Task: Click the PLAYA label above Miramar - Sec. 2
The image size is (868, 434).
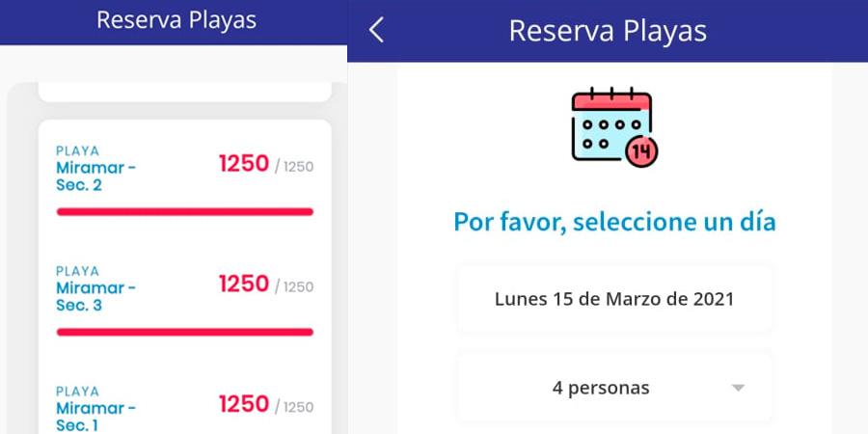Action: coord(77,150)
